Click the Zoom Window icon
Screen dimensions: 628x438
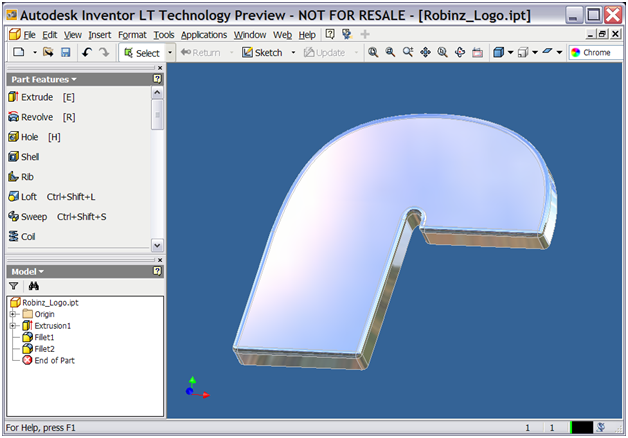pos(390,52)
